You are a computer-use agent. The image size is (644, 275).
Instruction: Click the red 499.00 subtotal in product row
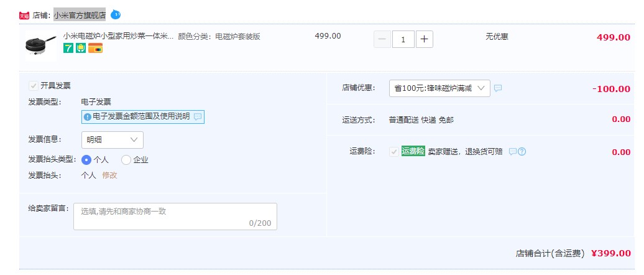tap(614, 37)
